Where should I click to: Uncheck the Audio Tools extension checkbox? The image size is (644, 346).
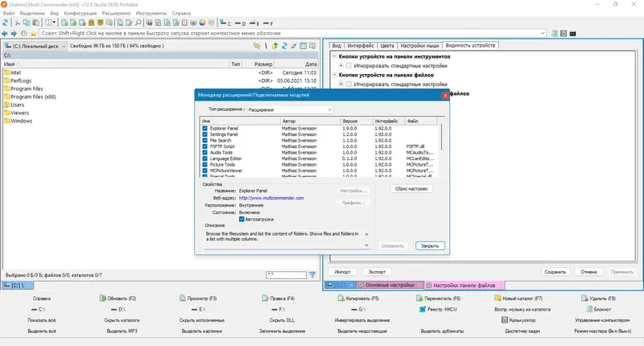coord(205,152)
